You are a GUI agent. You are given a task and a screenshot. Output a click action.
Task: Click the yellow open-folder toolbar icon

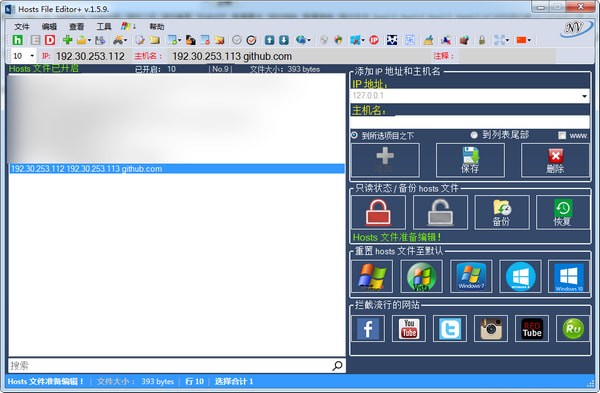click(81, 40)
